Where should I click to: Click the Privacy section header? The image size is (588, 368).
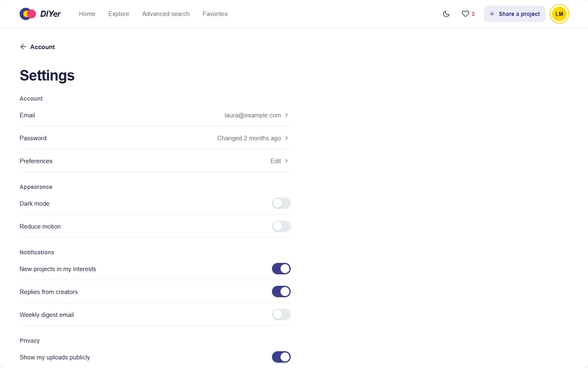30,341
